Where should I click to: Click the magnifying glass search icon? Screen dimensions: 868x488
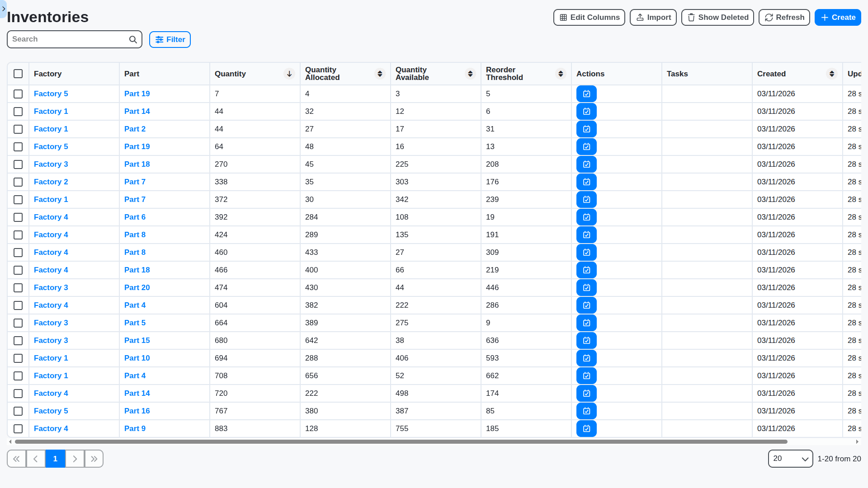point(132,39)
